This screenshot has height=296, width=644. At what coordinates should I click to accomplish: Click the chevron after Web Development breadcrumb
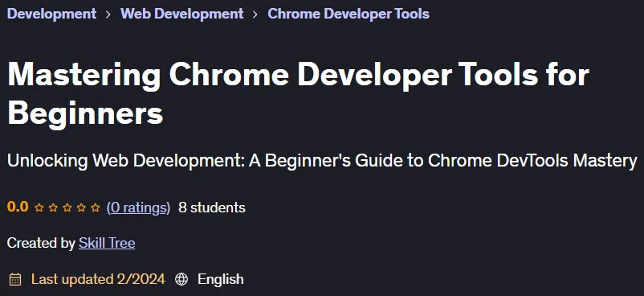255,14
